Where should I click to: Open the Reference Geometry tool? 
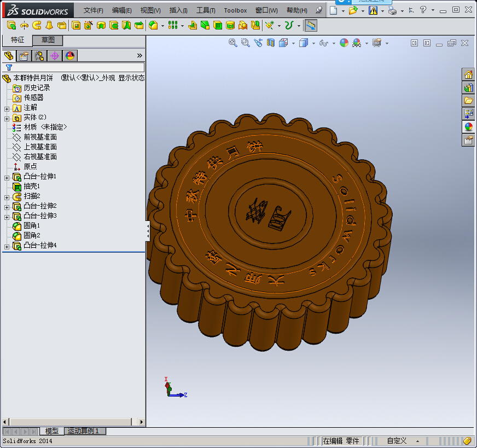coord(270,26)
